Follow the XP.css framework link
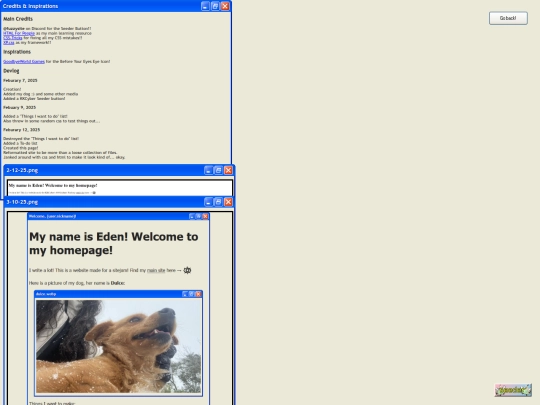Viewport: 540px width, 405px height. 9,42
